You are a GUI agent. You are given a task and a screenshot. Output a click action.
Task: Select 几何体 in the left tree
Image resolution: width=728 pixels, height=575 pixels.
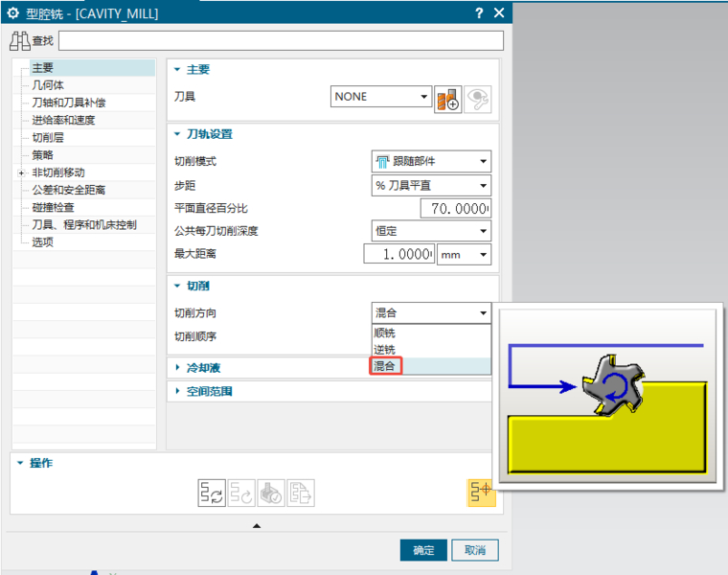coord(48,85)
